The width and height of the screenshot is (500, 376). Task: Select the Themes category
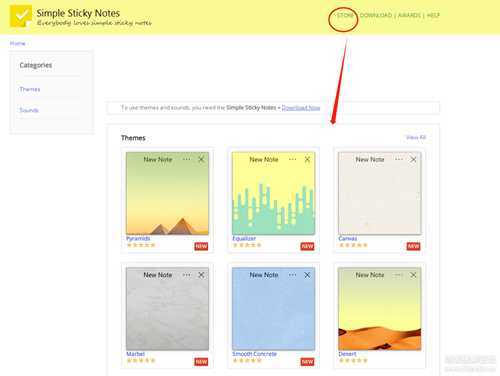click(30, 89)
